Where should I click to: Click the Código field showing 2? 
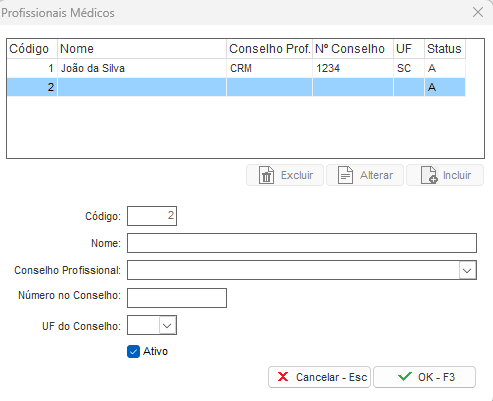point(152,216)
